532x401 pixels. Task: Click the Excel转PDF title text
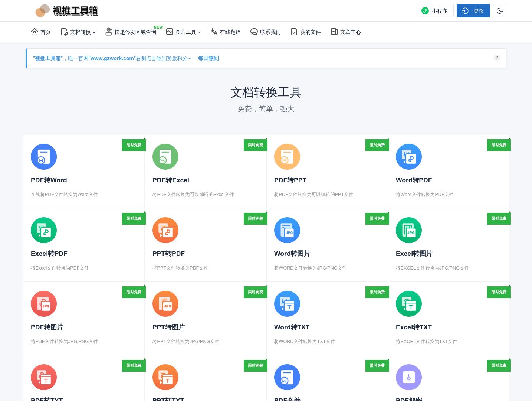49,254
